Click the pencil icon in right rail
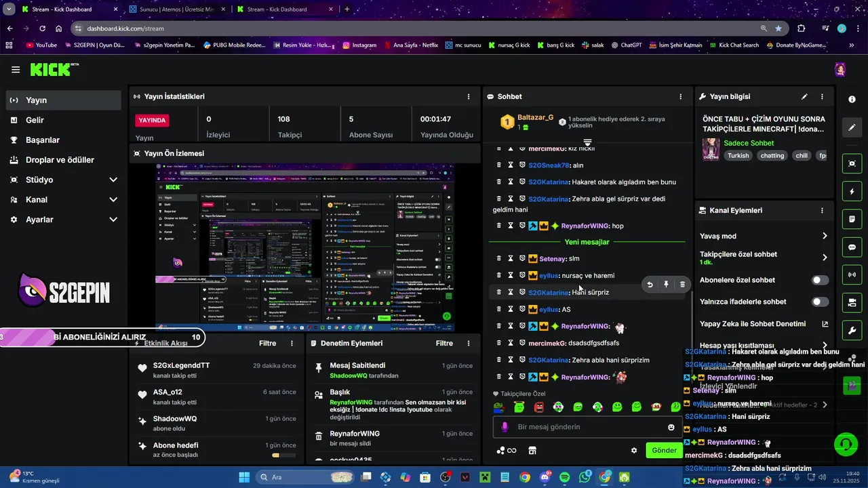868x488 pixels. click(852, 127)
